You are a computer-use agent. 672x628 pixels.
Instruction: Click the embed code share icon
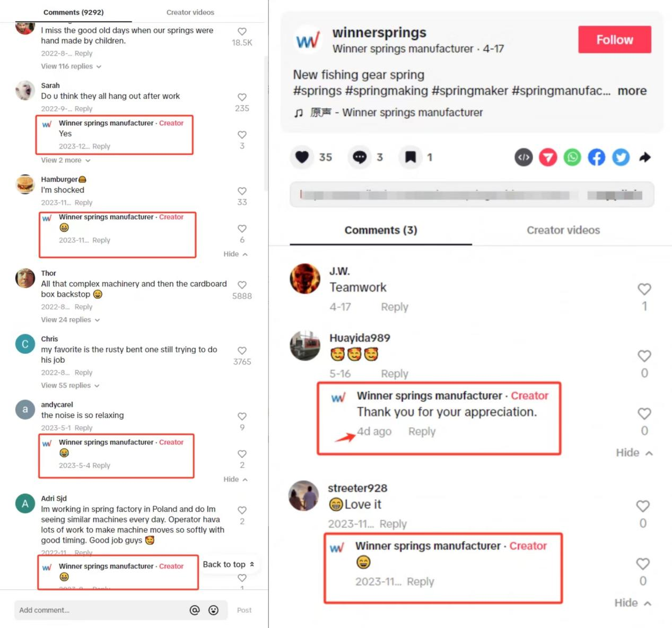523,157
